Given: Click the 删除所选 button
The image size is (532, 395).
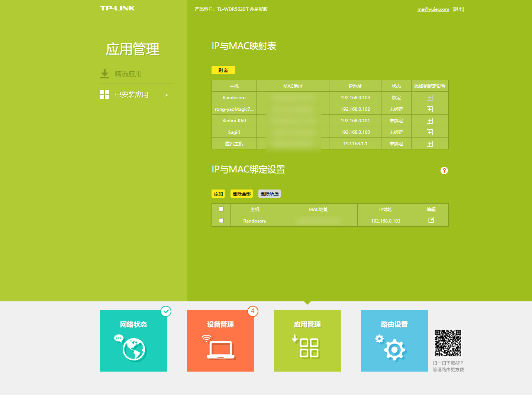Looking at the screenshot, I should 270,194.
